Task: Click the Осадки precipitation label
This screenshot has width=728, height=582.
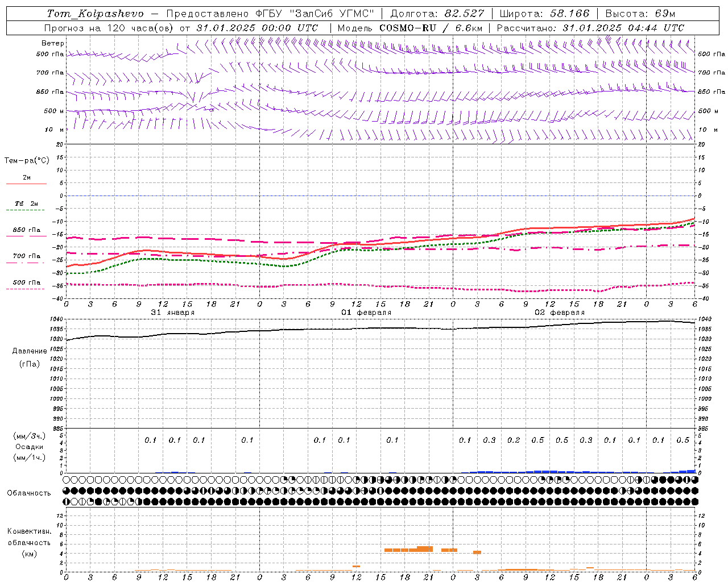Action: click(30, 447)
